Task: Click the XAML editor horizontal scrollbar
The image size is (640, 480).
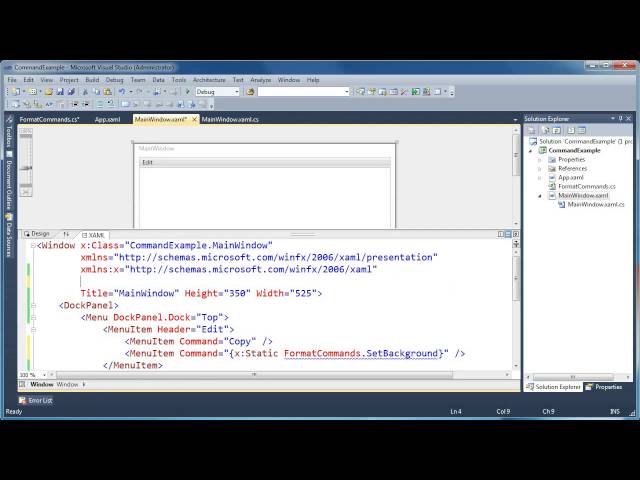Action: point(254,375)
